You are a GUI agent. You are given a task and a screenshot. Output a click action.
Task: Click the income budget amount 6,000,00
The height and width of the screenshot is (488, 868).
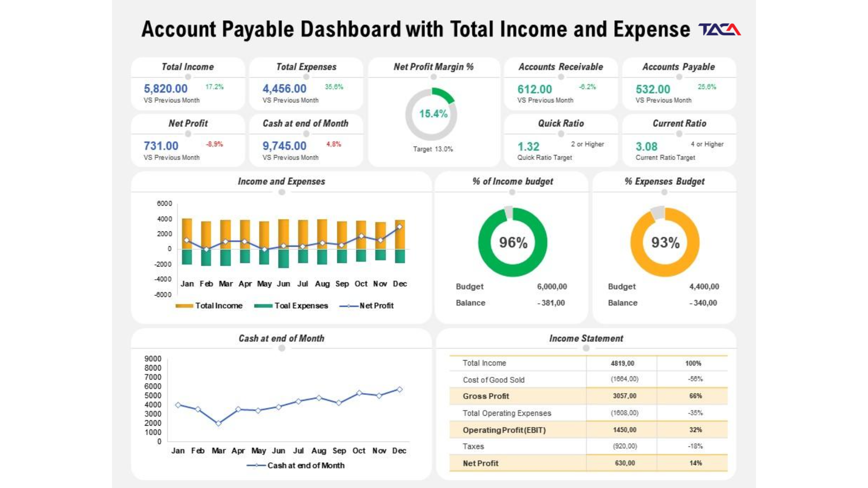pos(552,286)
